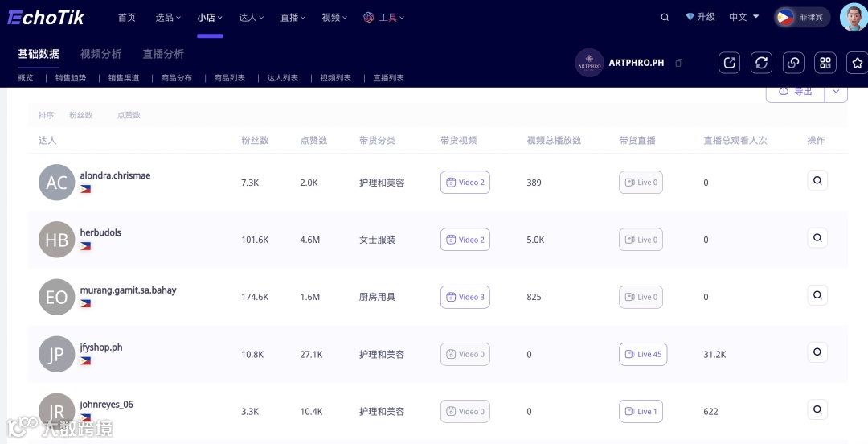Click the Live 45 button for jfyshop.ph

pyautogui.click(x=643, y=354)
